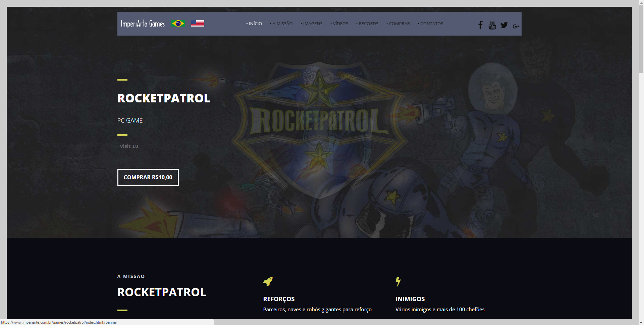Screen dimensions: 644x325
Task: Click the visit 10 counter text
Action: click(x=129, y=146)
